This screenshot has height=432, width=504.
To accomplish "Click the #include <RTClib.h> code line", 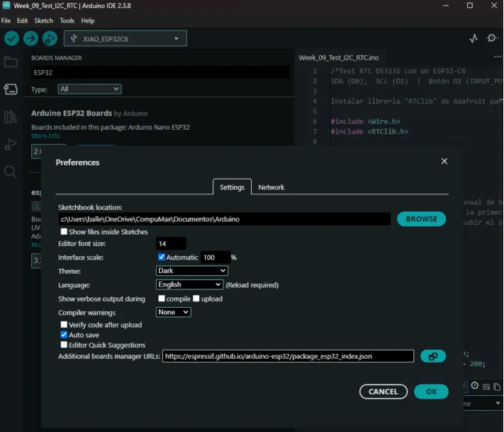I will (369, 131).
